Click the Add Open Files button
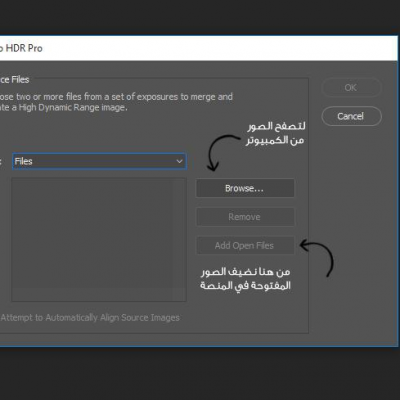The image size is (400, 400). click(x=245, y=246)
